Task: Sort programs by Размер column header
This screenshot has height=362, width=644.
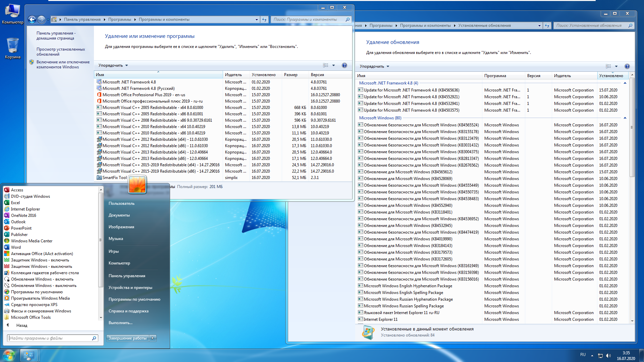Action: (295, 75)
